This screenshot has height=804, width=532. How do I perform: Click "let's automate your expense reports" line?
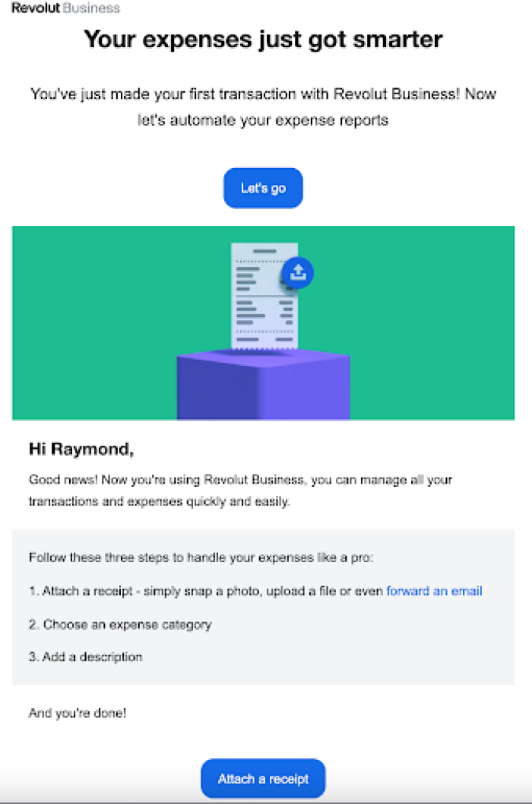click(x=263, y=120)
